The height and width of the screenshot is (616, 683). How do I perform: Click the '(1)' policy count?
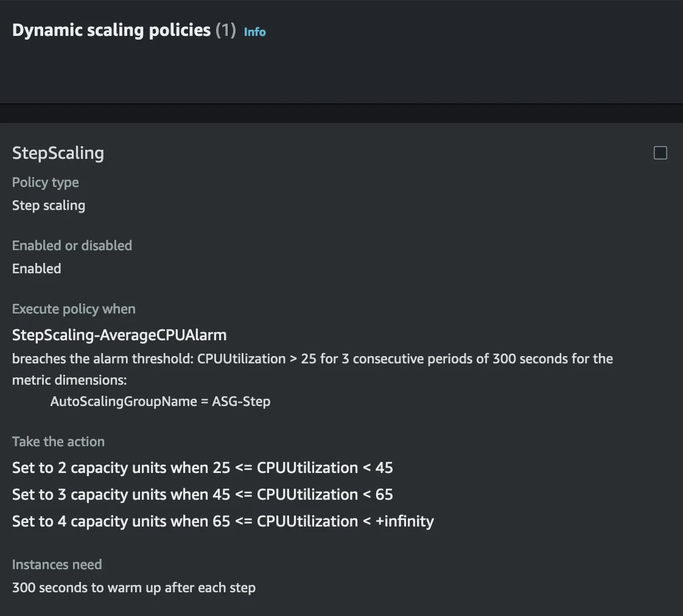[226, 30]
